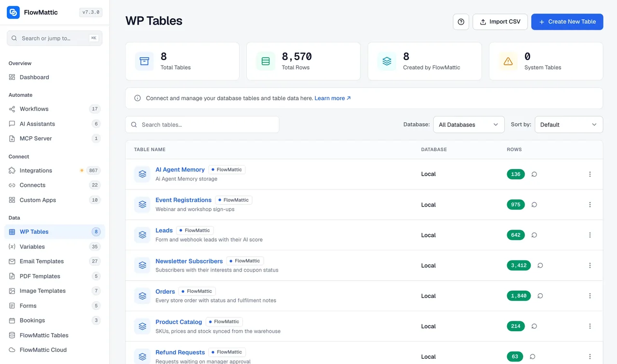Click the 8,570 Total Rows value
This screenshot has height=364, width=617.
297,56
